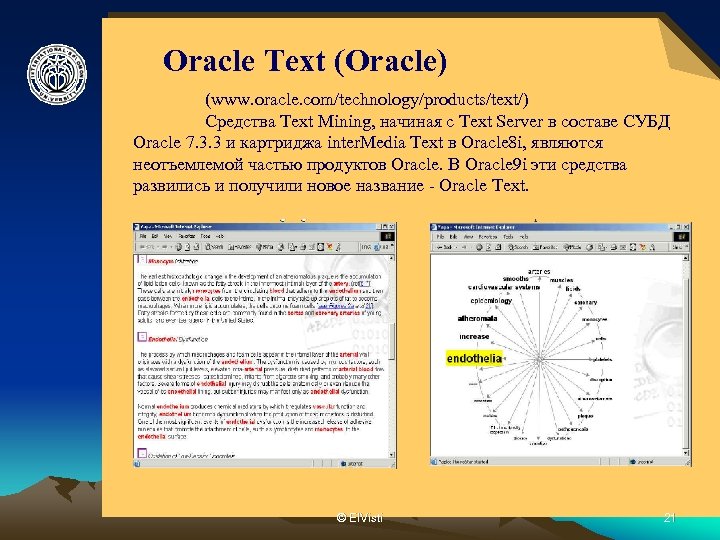Collapse the Monocyte section marker icon
This screenshot has height=540, width=720.
coord(142,260)
